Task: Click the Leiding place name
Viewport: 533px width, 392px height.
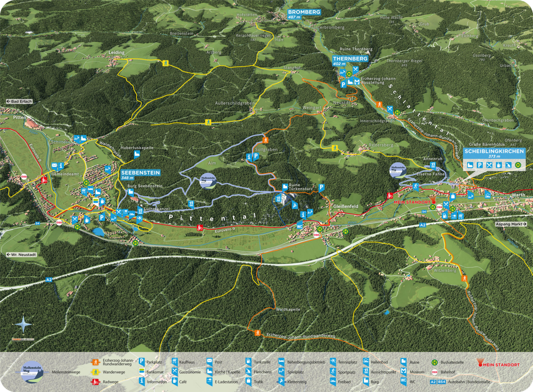Action: (116, 52)
